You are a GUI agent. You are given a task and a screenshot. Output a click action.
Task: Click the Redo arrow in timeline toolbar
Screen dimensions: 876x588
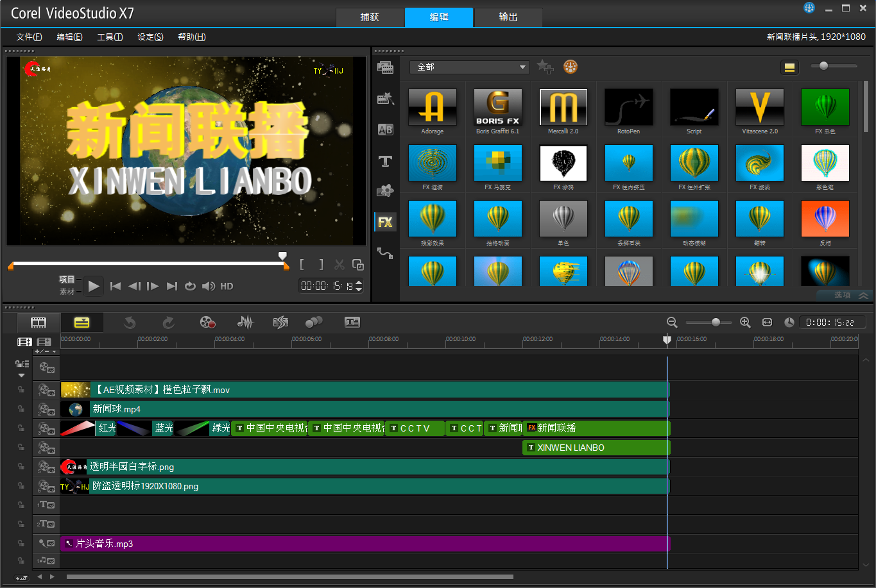(168, 323)
